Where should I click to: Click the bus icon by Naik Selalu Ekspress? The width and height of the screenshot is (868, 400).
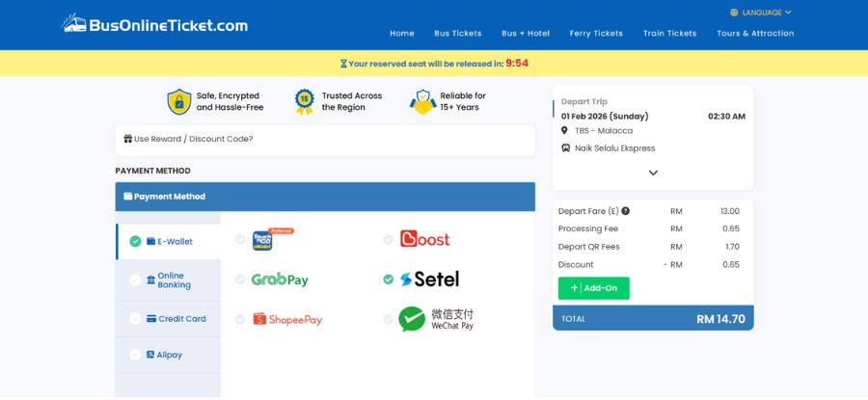(x=566, y=148)
